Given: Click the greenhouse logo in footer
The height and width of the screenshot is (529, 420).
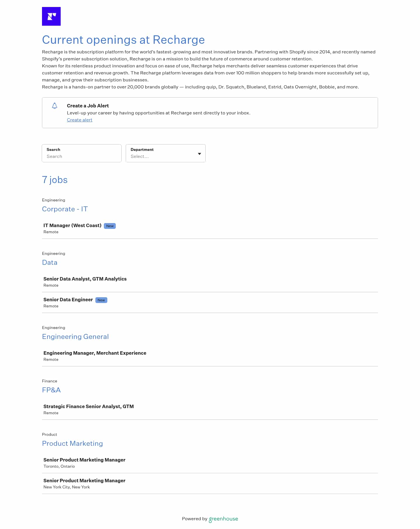Looking at the screenshot, I should [223, 519].
